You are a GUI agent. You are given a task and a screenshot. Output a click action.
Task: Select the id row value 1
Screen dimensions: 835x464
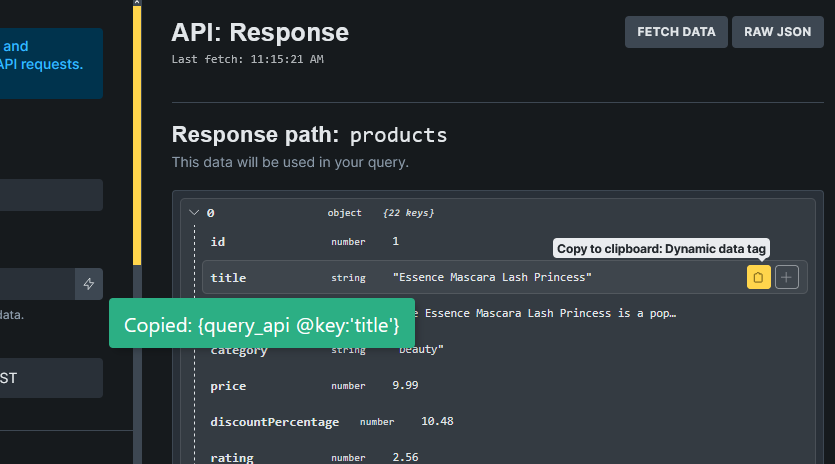point(396,241)
